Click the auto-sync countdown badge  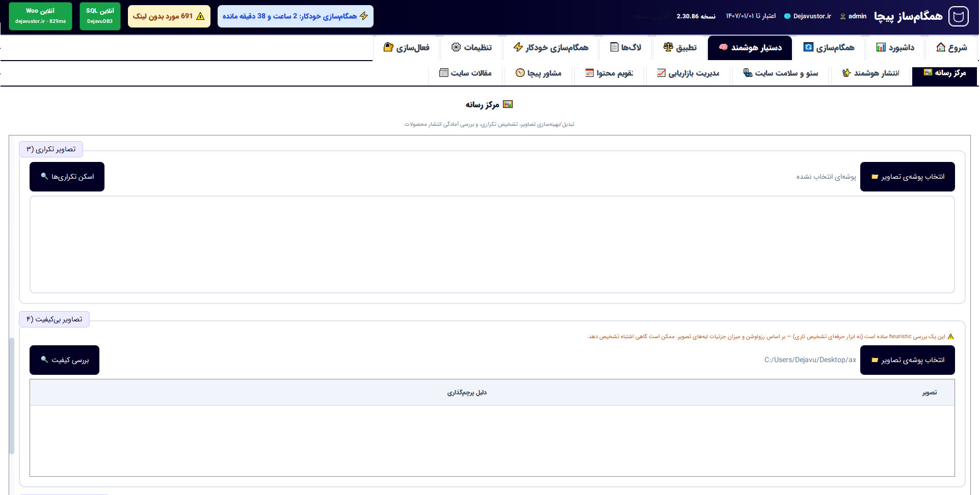[x=295, y=16]
